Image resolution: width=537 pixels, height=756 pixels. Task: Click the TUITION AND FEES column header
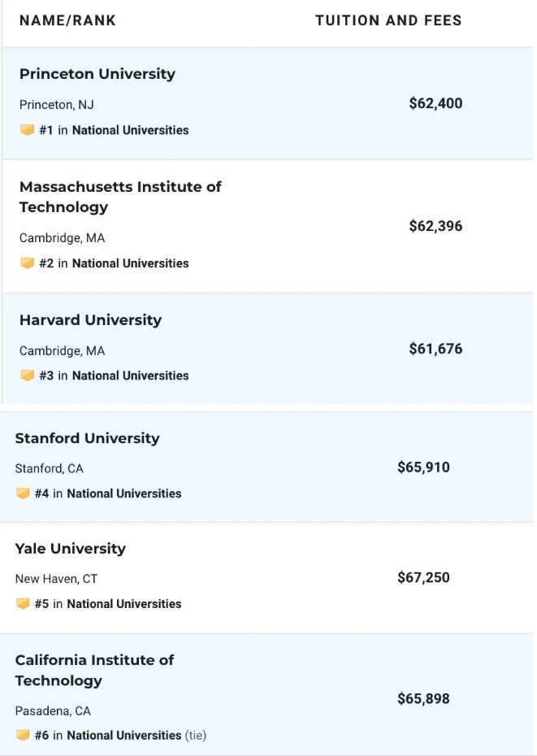coord(388,20)
